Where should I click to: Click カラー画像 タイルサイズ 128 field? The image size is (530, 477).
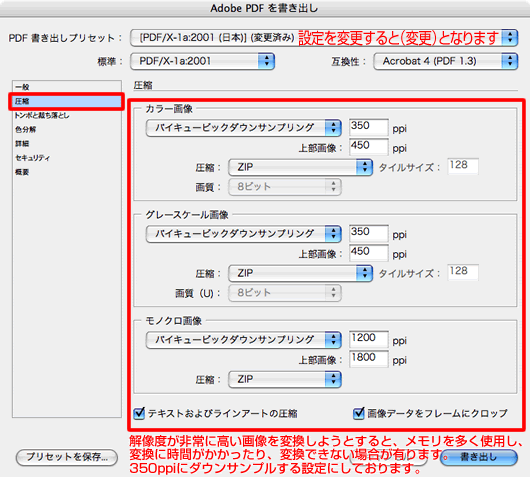(463, 166)
